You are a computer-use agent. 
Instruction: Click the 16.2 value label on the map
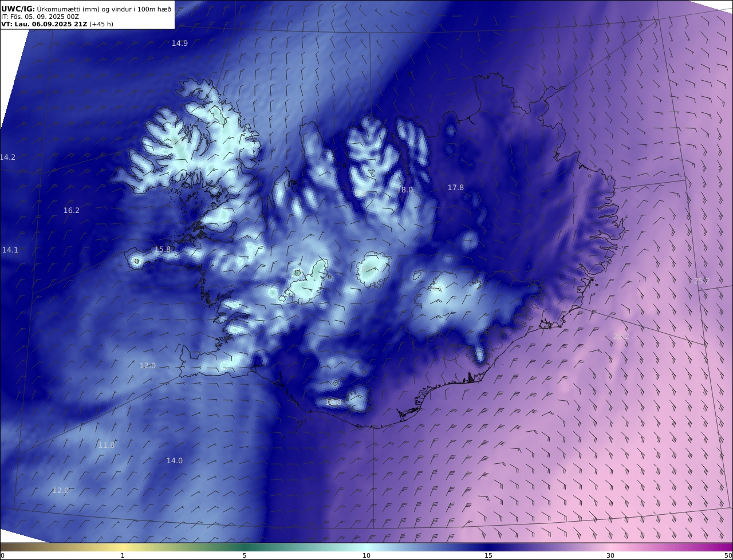click(x=72, y=211)
